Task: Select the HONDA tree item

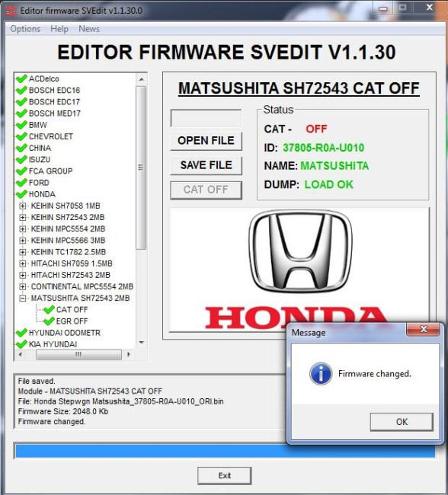Action: (42, 194)
